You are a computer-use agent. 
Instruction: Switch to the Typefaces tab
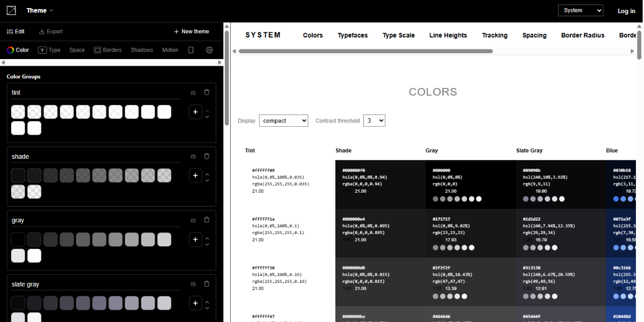tap(352, 35)
